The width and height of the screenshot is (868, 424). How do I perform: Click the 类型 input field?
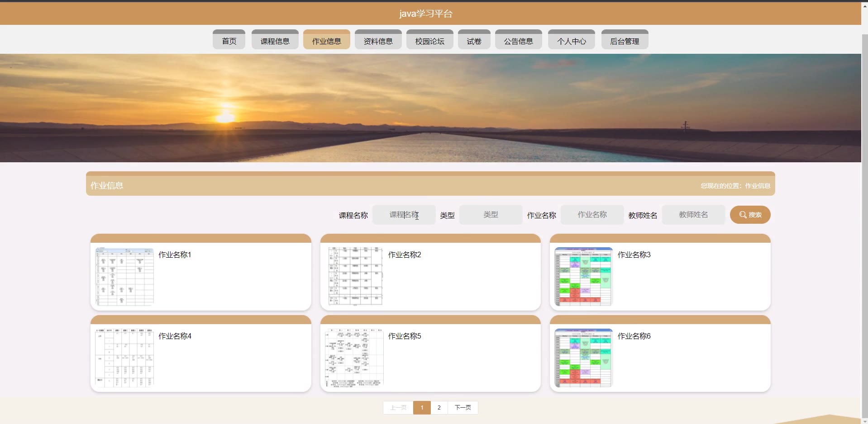coord(491,215)
